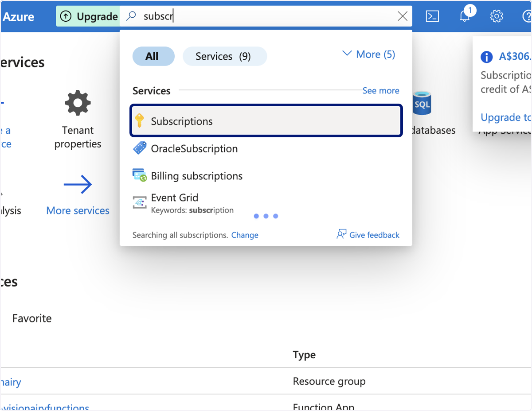Click the More services arrow icon
Viewport: 532px width, 411px height.
78,184
